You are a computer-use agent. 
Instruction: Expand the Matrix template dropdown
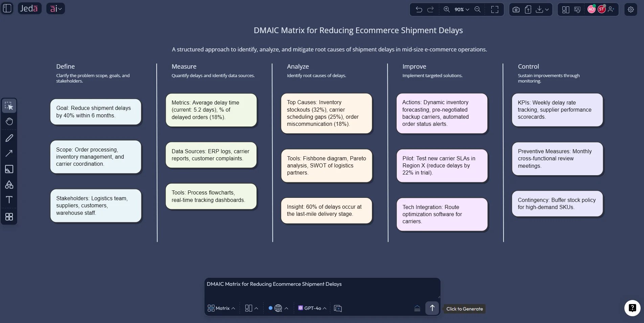click(221, 308)
